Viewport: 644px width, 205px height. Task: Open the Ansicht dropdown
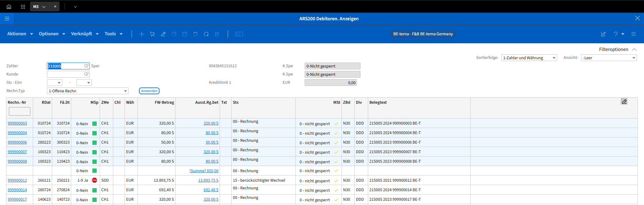pyautogui.click(x=609, y=58)
